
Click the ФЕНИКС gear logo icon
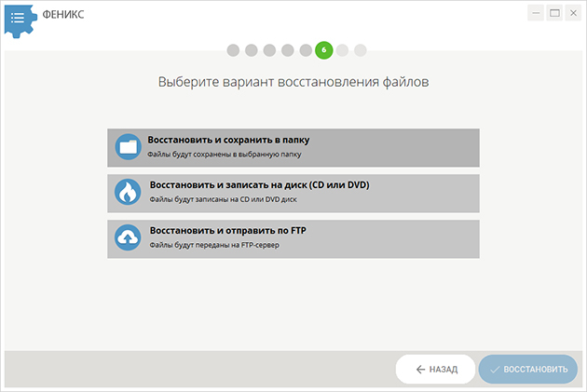point(20,20)
